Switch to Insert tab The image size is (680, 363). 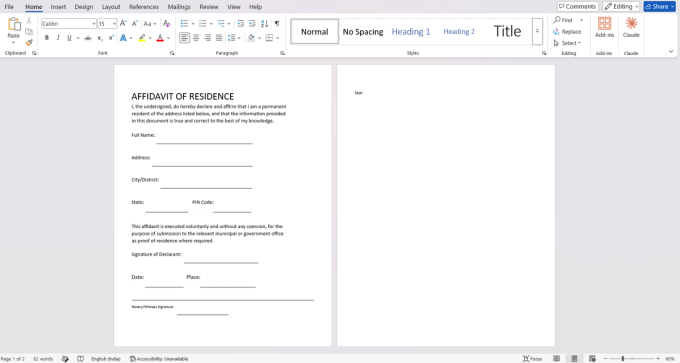tap(58, 7)
